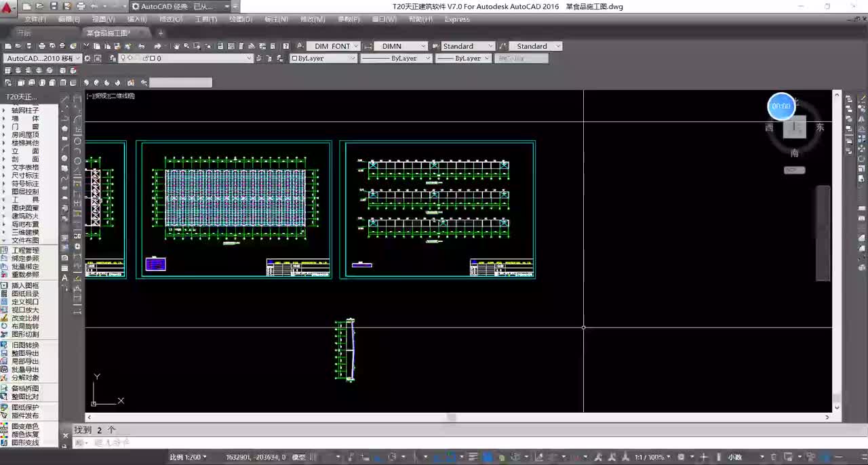This screenshot has height=465, width=868.
Task: Toggle the 模型 model space button
Action: coord(298,458)
